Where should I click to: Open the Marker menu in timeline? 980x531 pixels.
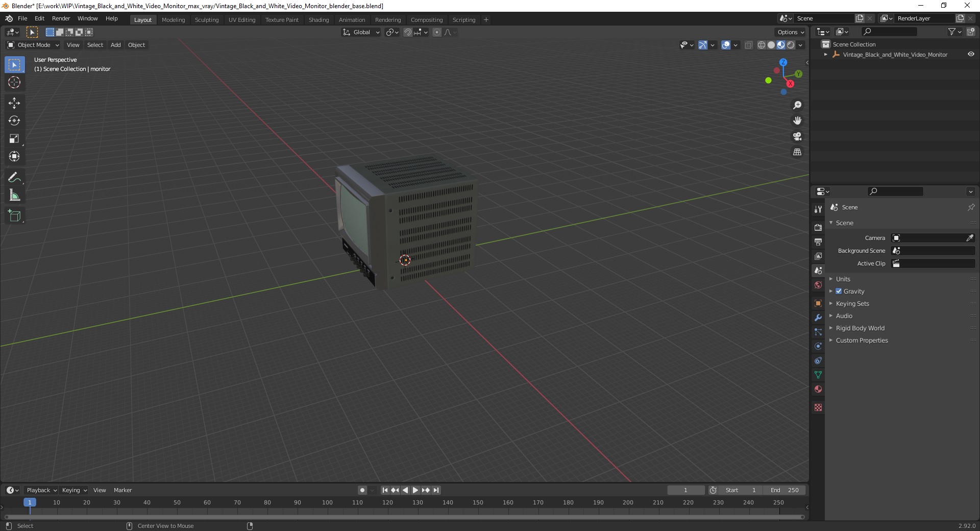[x=122, y=490]
